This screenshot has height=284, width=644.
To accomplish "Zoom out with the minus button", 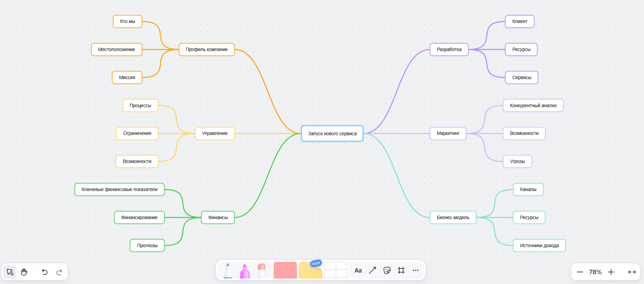I will [580, 272].
